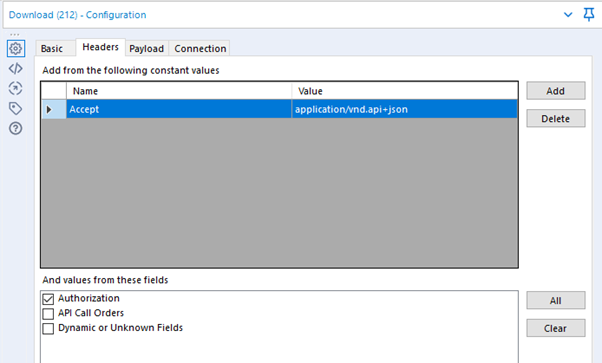Open the Configuration gear icon in sidebar
This screenshot has height=363, width=602.
click(x=16, y=48)
